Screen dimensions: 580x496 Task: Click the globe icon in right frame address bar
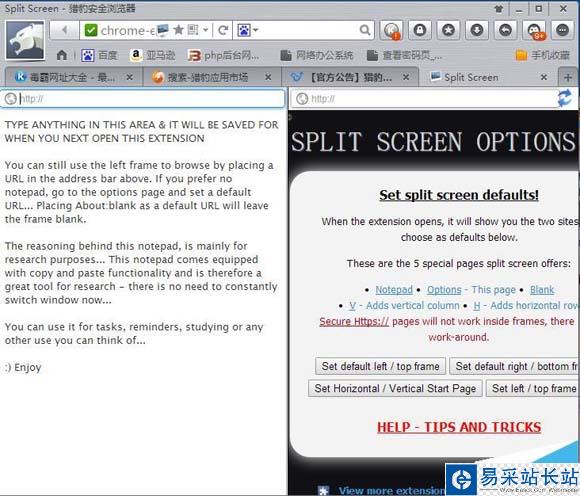point(302,98)
